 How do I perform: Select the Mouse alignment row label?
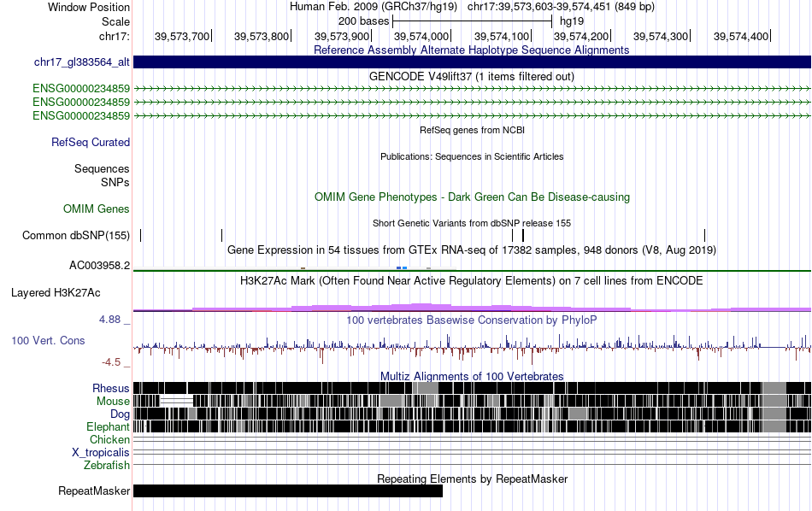point(113,402)
